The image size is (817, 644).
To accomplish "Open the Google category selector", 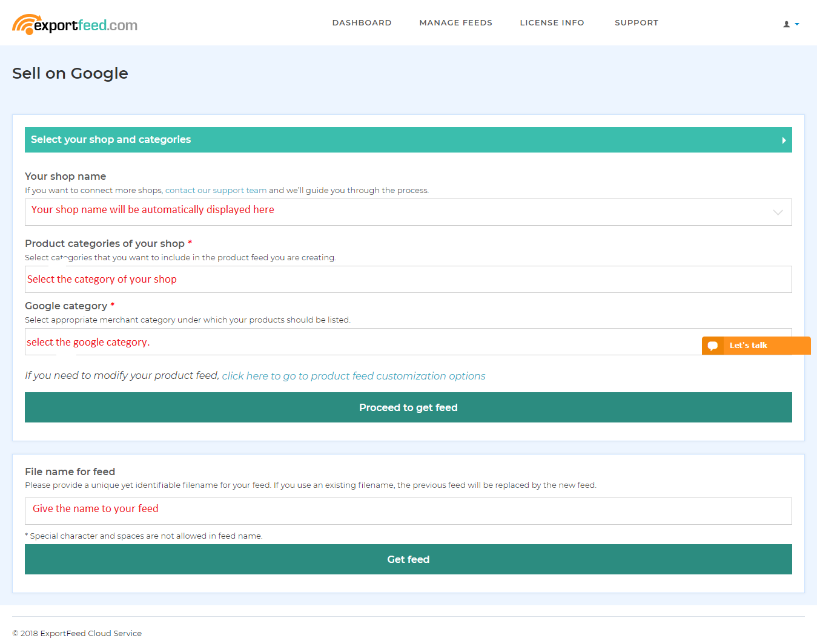I will coord(363,341).
